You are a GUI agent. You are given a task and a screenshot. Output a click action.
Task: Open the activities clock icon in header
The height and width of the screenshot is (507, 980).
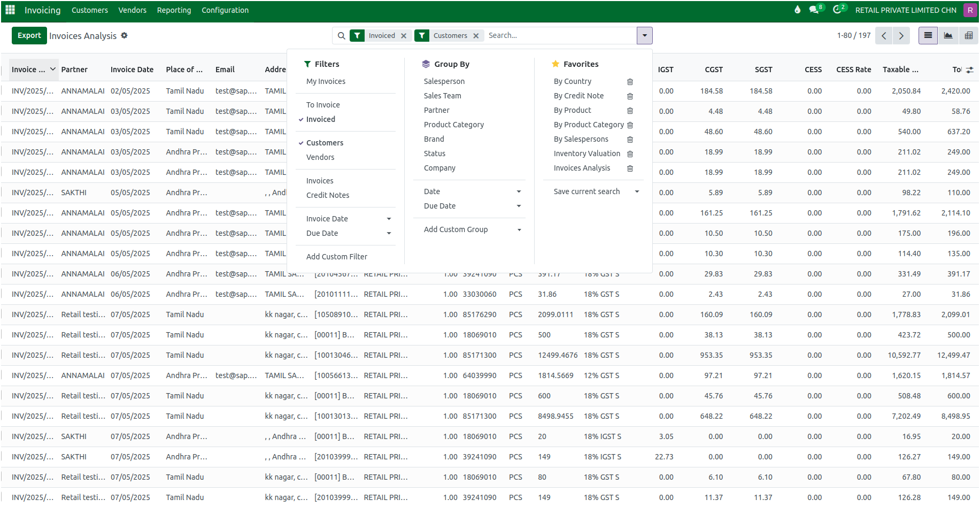point(837,10)
